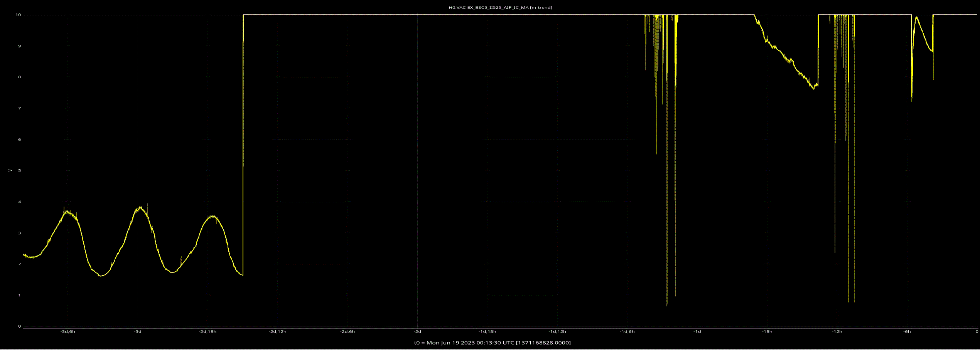The height and width of the screenshot is (350, 980).
Task: Click the t0 timestamp label below the plot
Action: coord(492,343)
